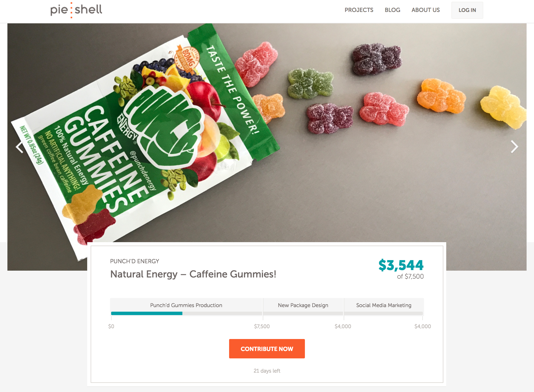This screenshot has width=534, height=392.
Task: Navigate to the BLOG section
Action: pyautogui.click(x=392, y=10)
